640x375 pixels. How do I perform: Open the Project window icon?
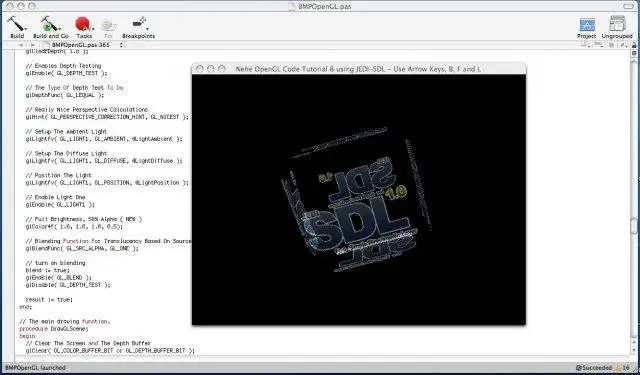click(587, 24)
